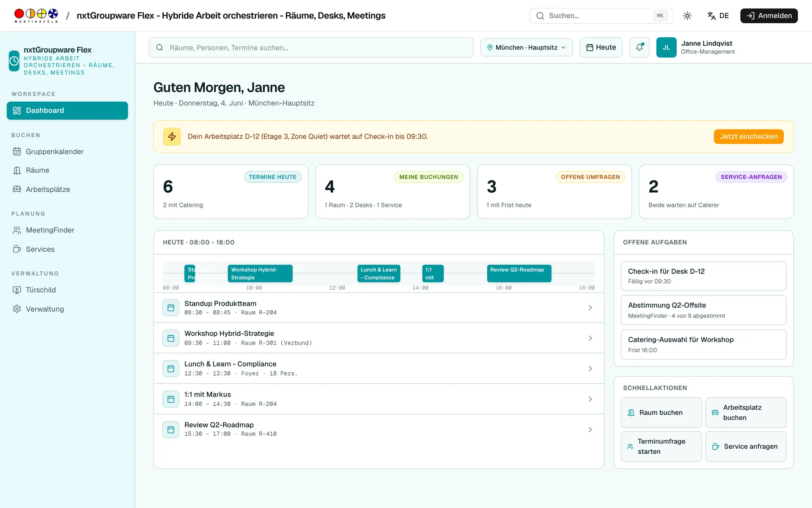Screen dimensions: 812x508
Task: Click the Janne Lindqvist user name
Action: (707, 43)
